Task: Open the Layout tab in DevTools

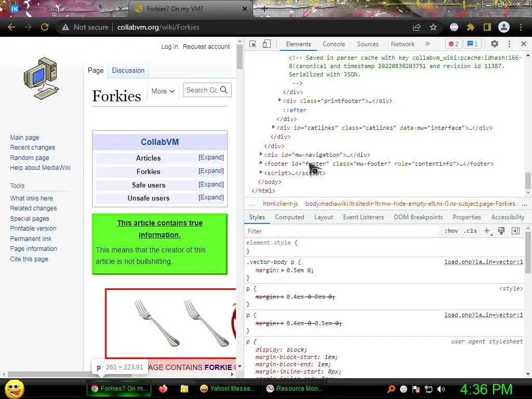Action: click(324, 217)
